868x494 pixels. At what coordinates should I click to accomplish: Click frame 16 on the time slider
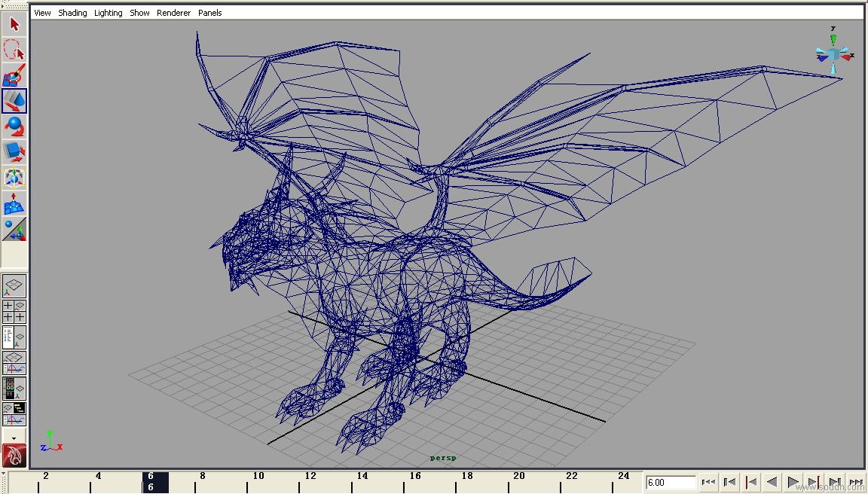pyautogui.click(x=415, y=482)
